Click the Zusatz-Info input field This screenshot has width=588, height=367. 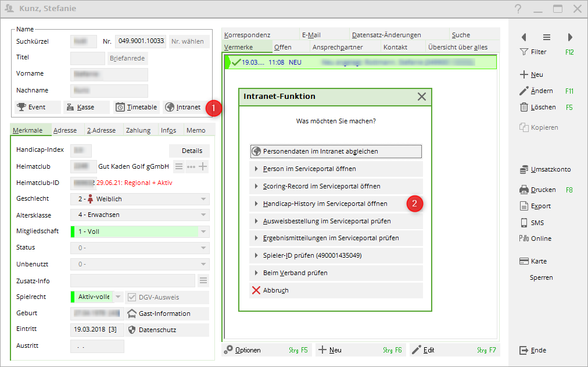(132, 281)
